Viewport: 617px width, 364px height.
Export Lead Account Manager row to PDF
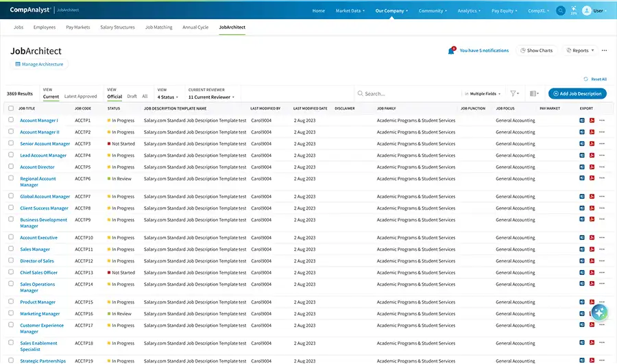[592, 156]
